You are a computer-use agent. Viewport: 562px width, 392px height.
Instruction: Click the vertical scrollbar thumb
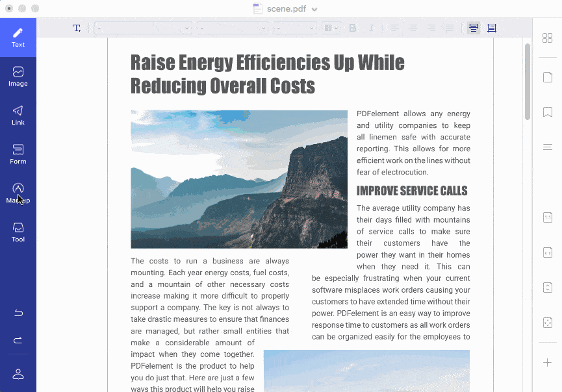tap(528, 81)
